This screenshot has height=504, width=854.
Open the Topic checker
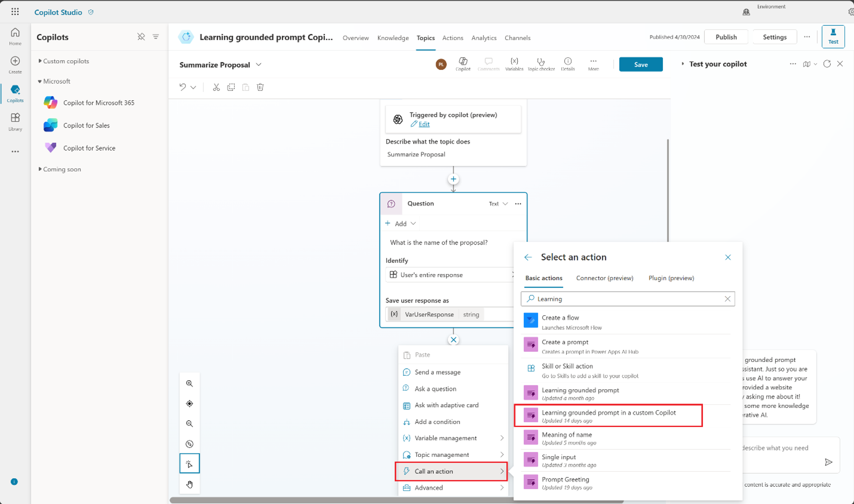tap(541, 64)
